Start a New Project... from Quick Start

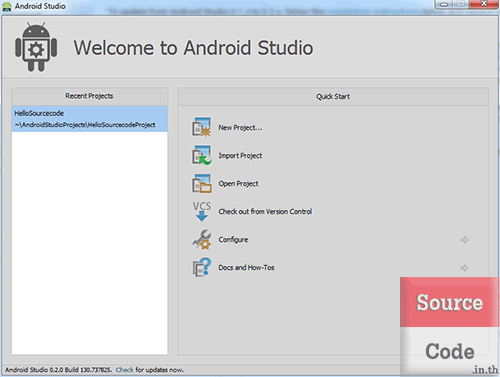coord(240,128)
